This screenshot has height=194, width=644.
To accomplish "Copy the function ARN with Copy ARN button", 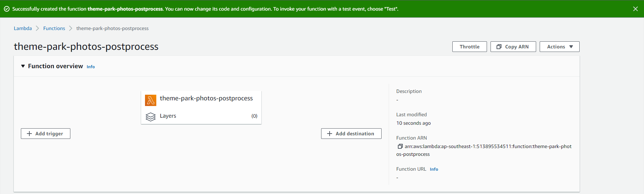I will 513,47.
